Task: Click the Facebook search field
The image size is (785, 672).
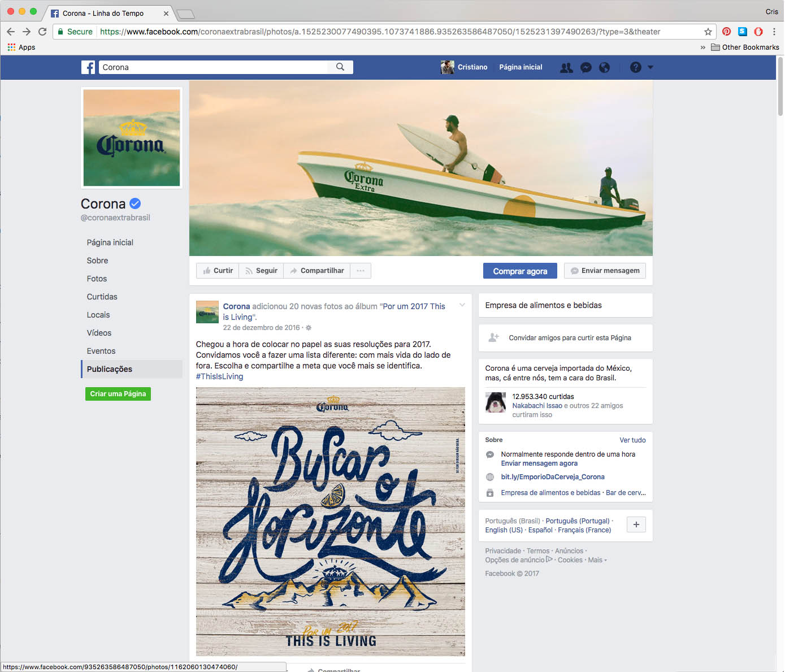Action: [214, 67]
